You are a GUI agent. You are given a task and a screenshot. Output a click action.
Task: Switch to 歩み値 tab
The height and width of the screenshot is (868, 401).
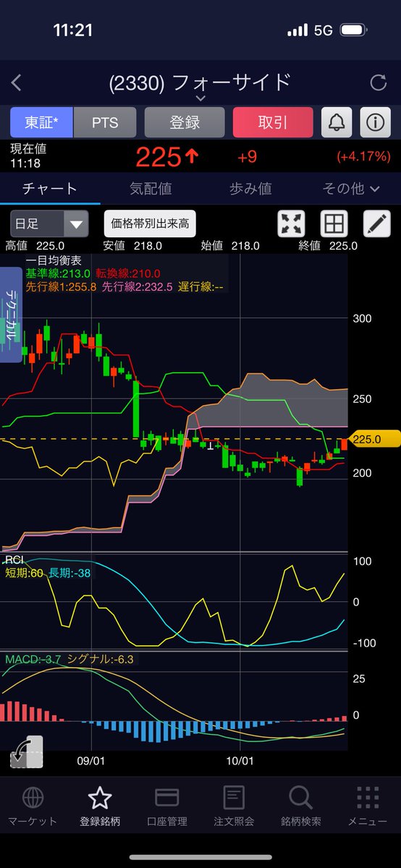250,189
